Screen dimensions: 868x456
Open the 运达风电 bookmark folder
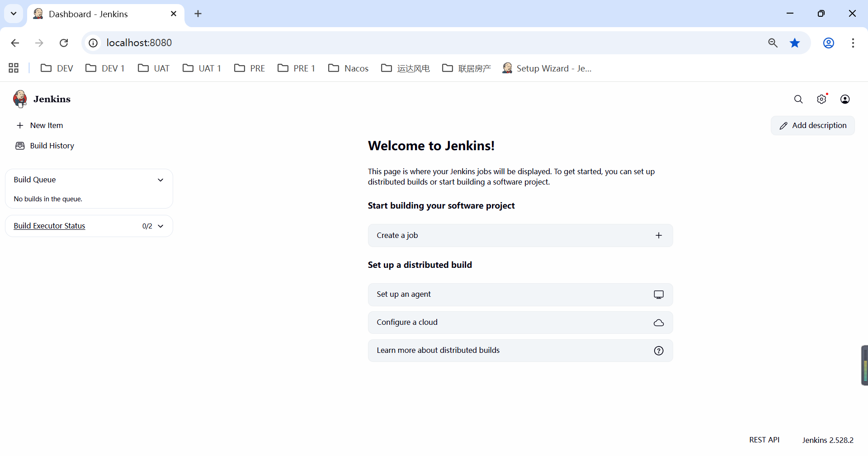(x=406, y=68)
